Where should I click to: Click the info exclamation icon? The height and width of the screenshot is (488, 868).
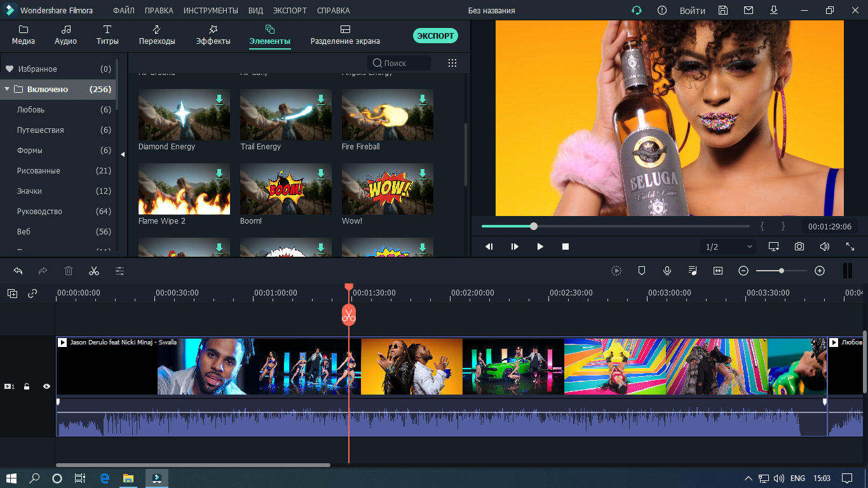click(662, 10)
